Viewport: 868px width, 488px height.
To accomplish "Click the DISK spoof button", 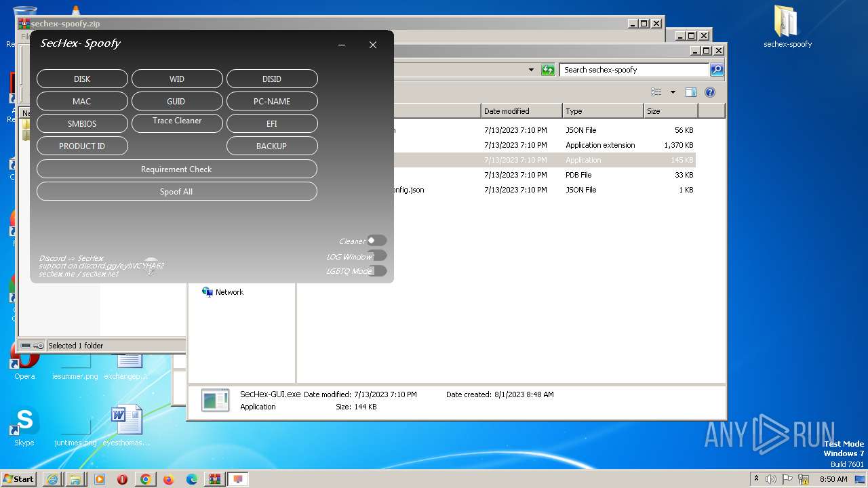I will pos(82,79).
